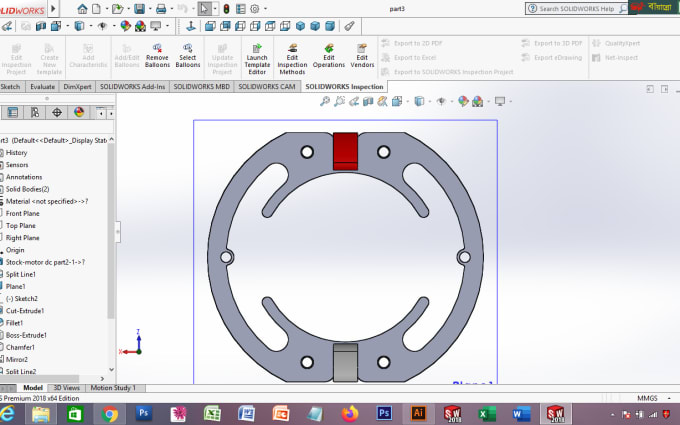Switch to the DisplayManager color-wheel tab
Viewport: 680px width, 425px height.
click(79, 113)
